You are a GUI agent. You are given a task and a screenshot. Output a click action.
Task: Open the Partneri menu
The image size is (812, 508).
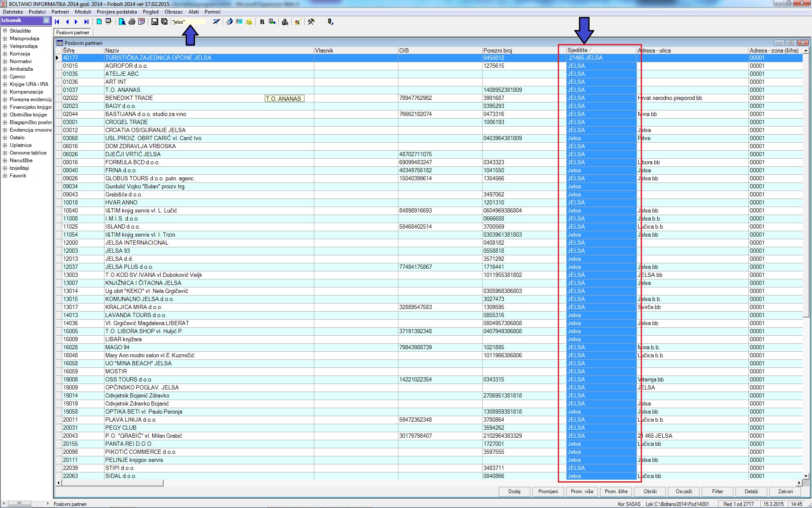pyautogui.click(x=60, y=12)
